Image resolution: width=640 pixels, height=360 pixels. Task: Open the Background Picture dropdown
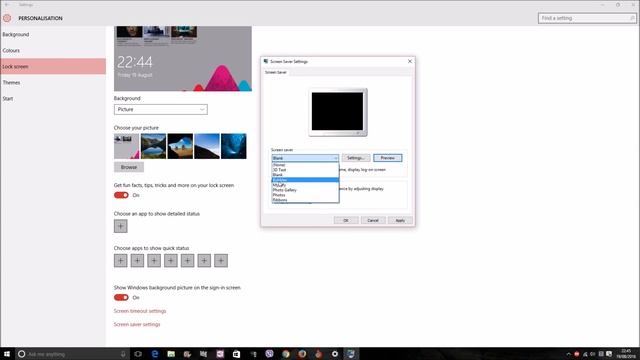(x=161, y=109)
